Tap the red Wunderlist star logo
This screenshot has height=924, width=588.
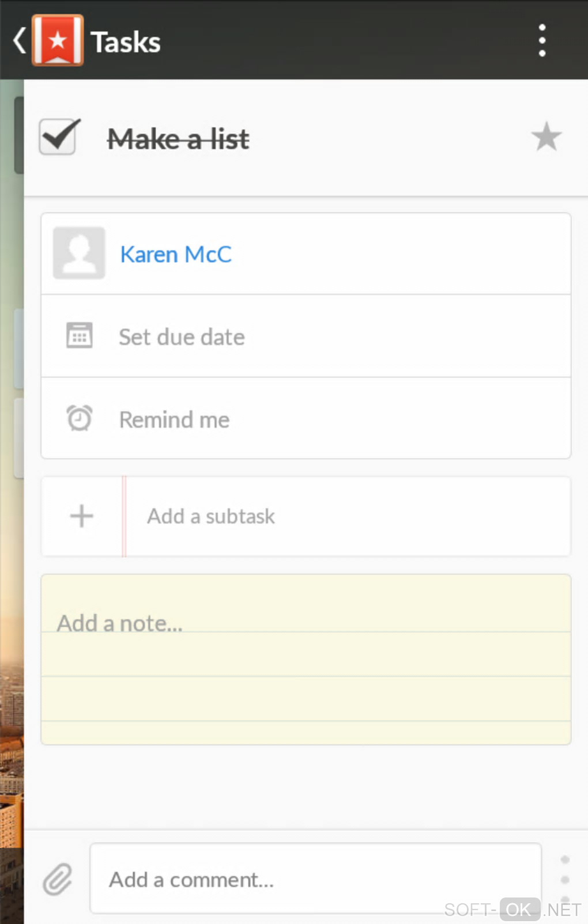coord(58,41)
